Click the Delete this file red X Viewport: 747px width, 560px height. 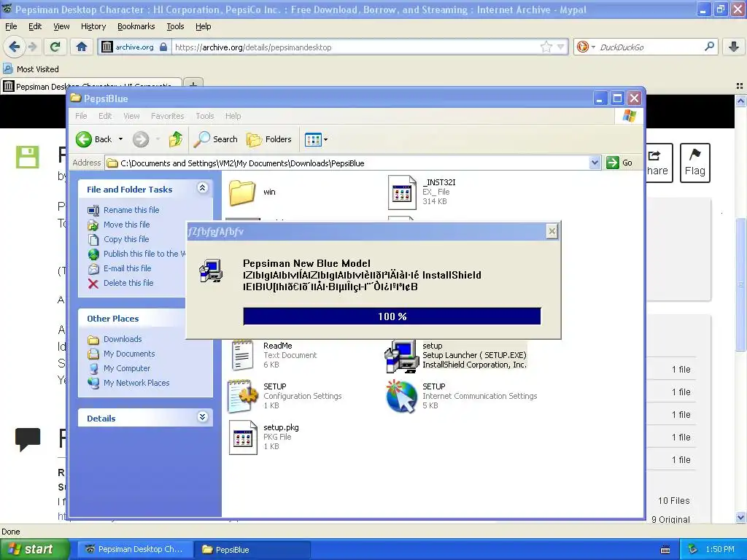click(x=93, y=284)
